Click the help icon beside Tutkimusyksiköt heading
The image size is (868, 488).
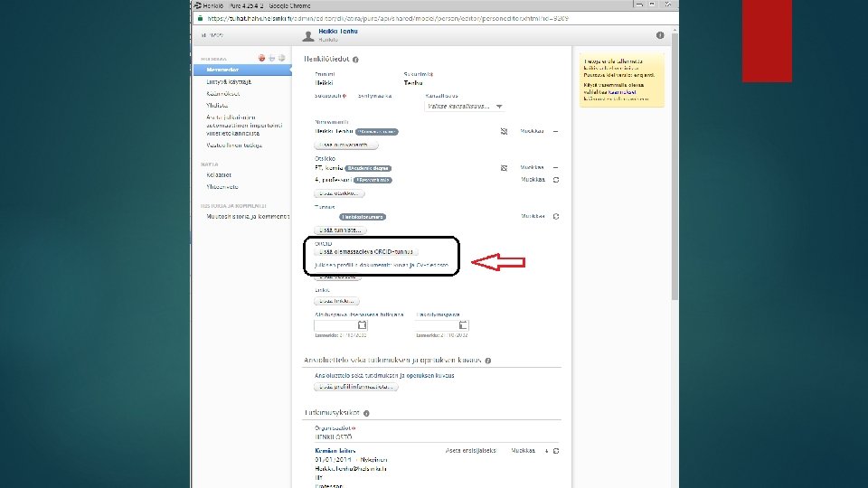(x=366, y=413)
